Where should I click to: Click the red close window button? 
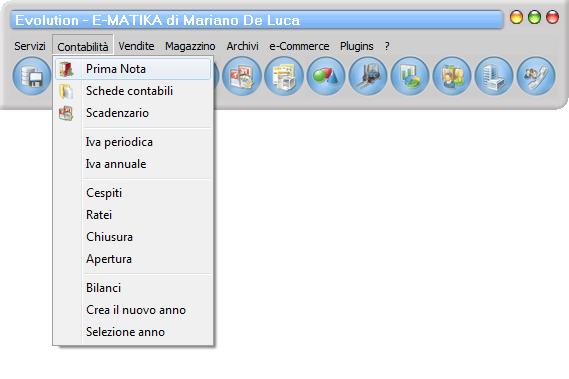[552, 17]
